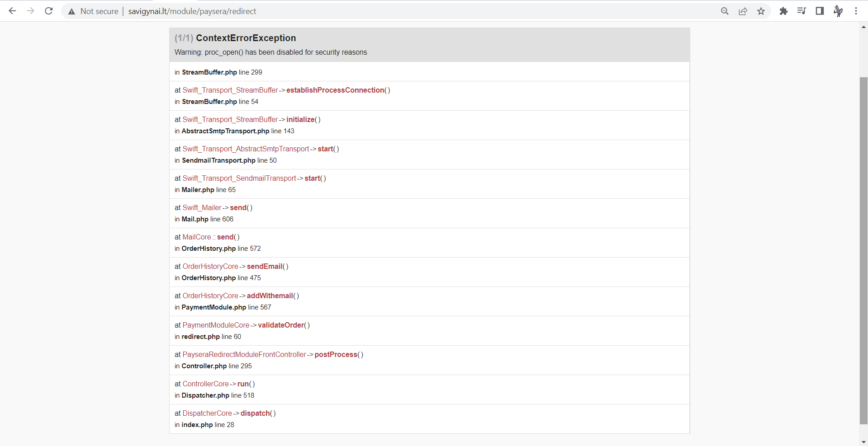This screenshot has height=446, width=868.
Task: Reload the current page
Action: [x=49, y=11]
